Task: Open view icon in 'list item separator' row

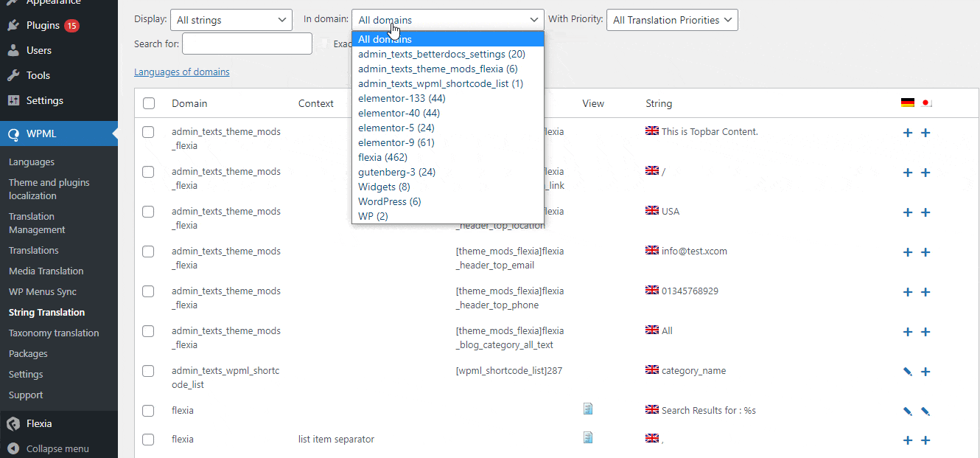Action: 588,438
